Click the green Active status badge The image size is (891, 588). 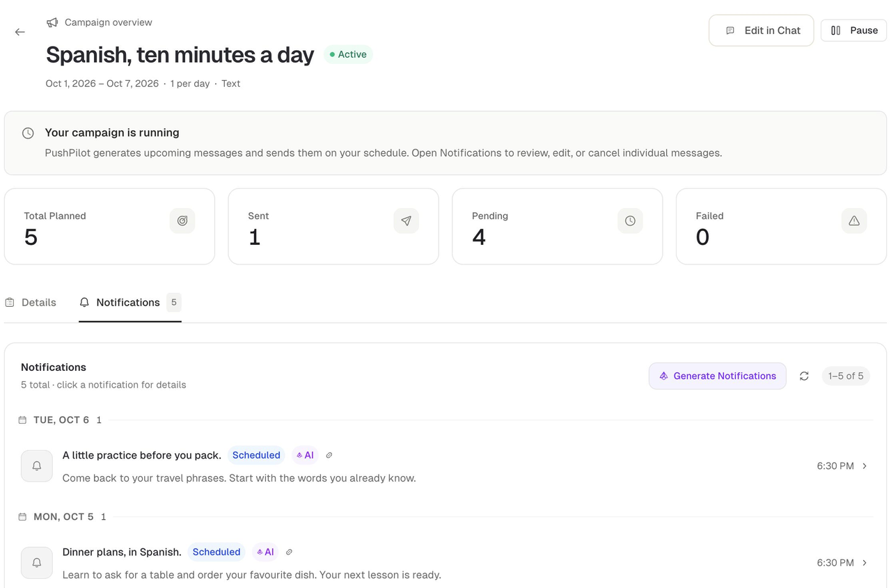348,54
